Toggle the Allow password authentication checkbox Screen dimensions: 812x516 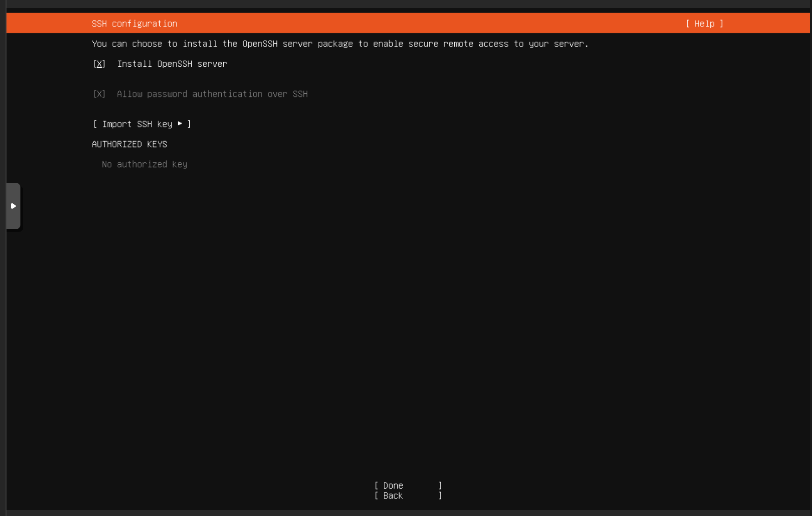pyautogui.click(x=99, y=94)
